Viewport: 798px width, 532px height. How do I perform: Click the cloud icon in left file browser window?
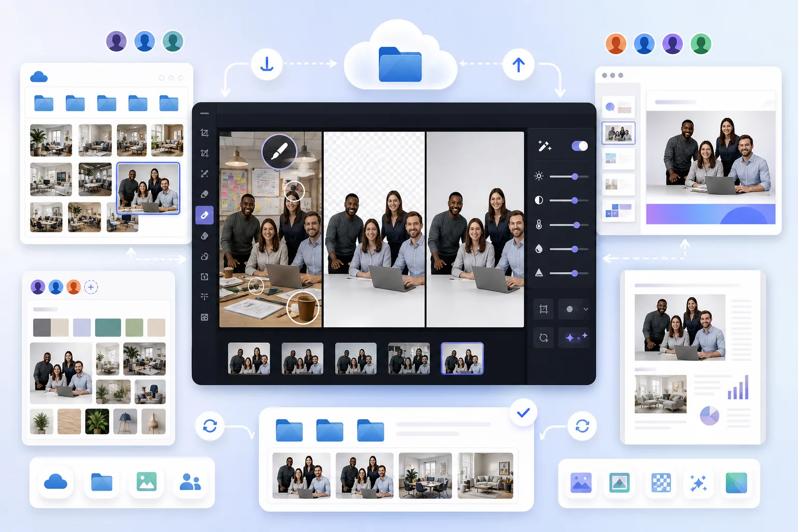click(x=39, y=77)
